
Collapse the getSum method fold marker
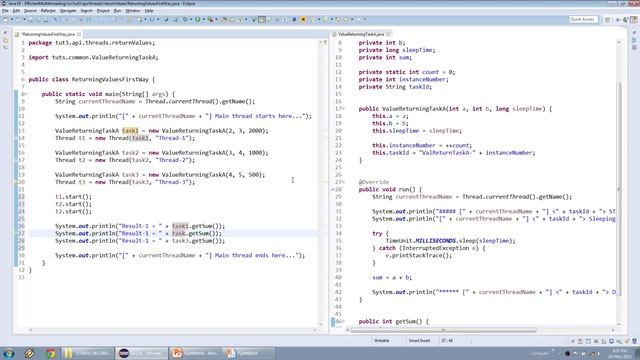tap(344, 322)
